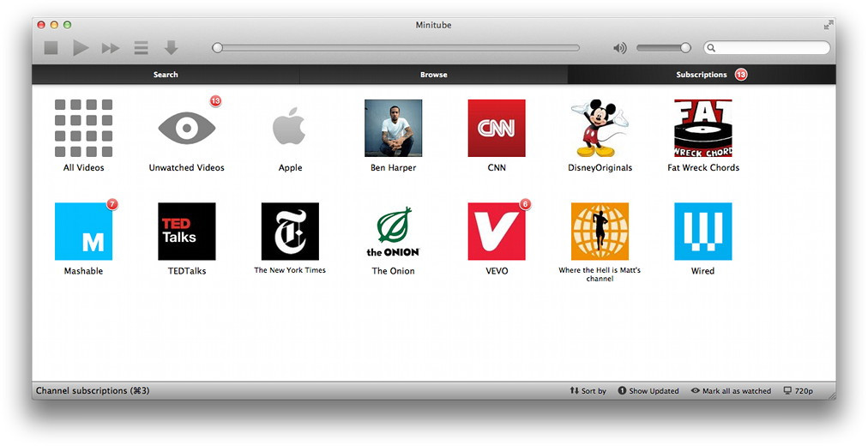Click the 'DisneyOriginals' label
Image resolution: width=868 pixels, height=446 pixels.
coord(600,167)
